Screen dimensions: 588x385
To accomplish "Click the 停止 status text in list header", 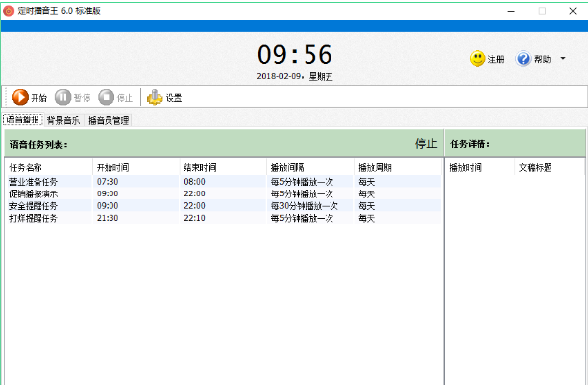I will pos(426,144).
